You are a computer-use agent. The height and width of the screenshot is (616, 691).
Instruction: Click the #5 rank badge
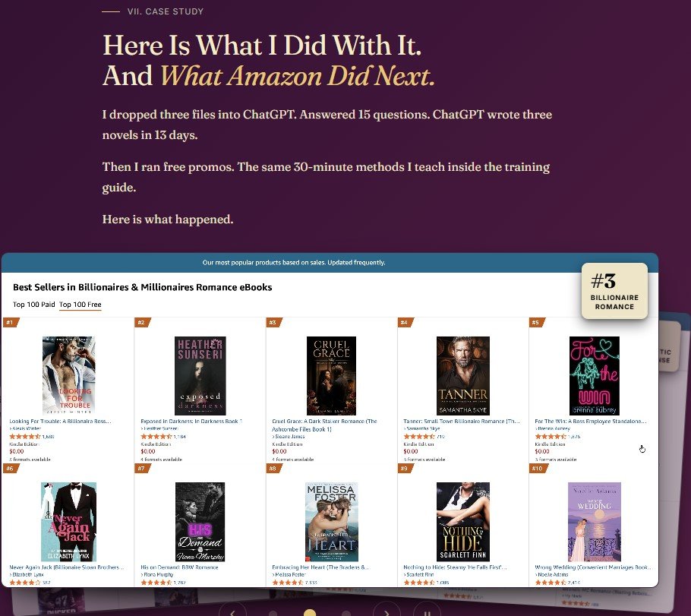click(x=536, y=322)
